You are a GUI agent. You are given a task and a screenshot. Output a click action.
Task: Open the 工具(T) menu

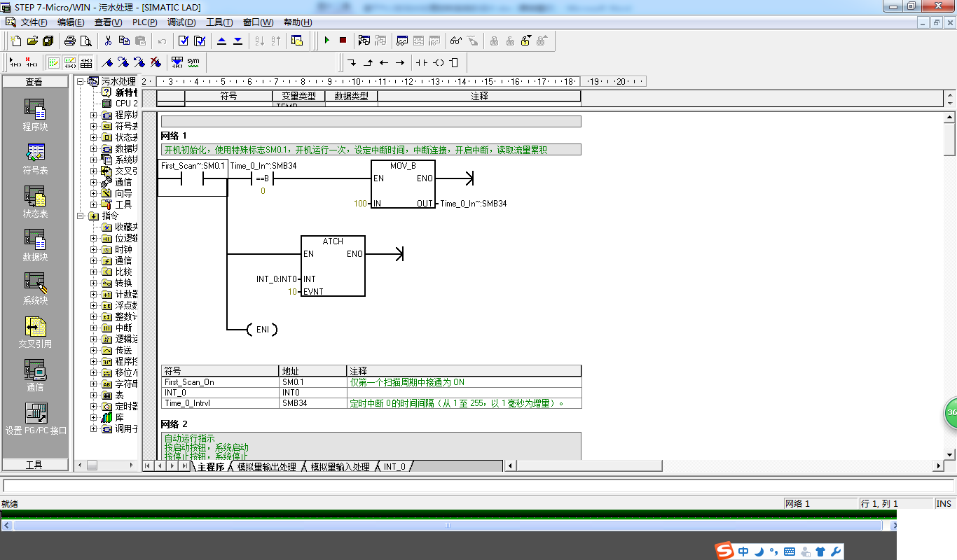(219, 22)
